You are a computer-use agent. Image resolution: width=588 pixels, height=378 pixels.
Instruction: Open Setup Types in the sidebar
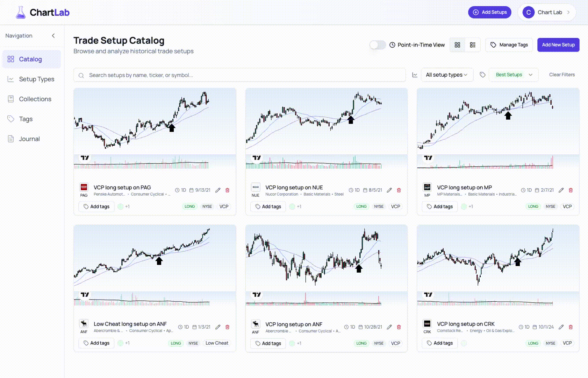(x=36, y=79)
